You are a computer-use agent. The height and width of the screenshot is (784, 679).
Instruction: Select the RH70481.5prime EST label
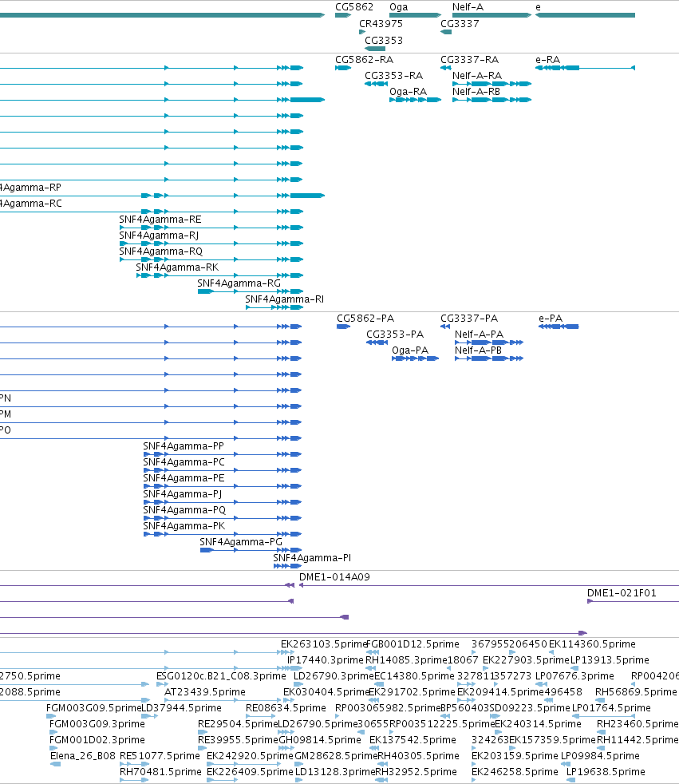160,772
